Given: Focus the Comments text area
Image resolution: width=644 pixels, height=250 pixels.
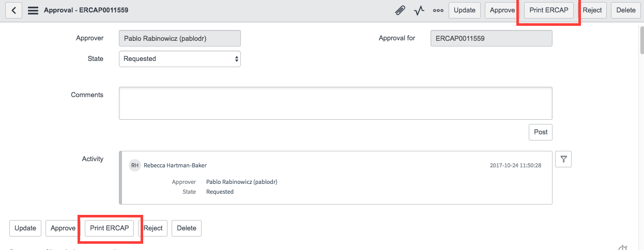Looking at the screenshot, I should coord(335,103).
